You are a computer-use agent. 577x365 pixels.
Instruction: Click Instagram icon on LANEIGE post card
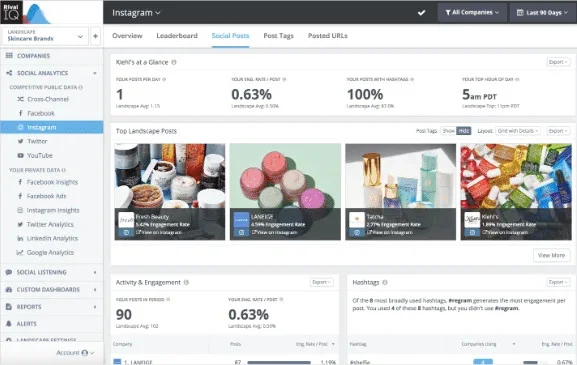(241, 233)
